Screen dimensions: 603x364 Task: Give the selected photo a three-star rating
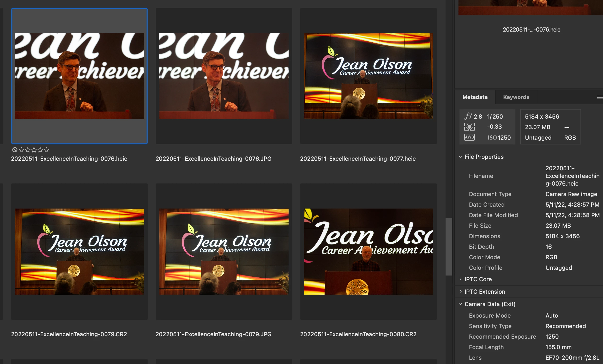click(x=34, y=150)
